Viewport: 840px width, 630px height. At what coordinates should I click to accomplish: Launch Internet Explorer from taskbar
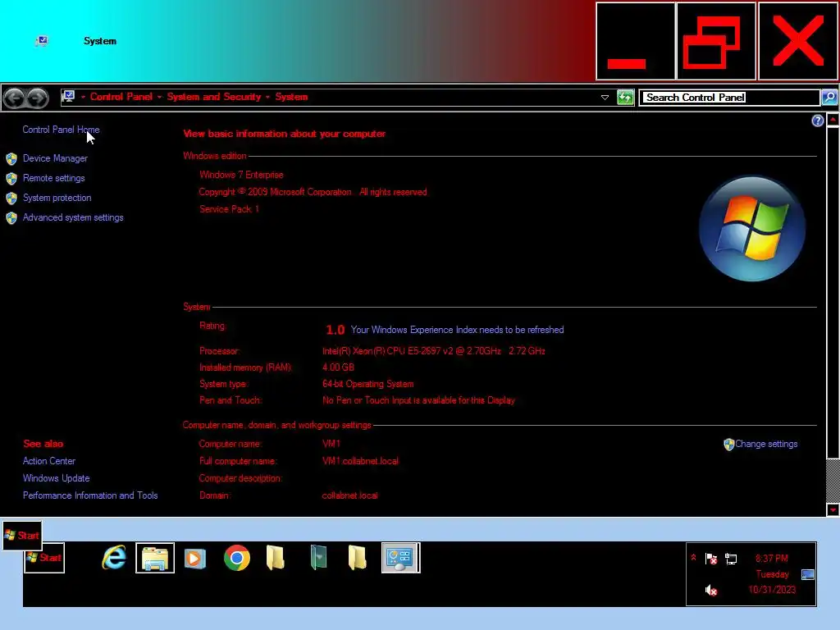pos(114,558)
